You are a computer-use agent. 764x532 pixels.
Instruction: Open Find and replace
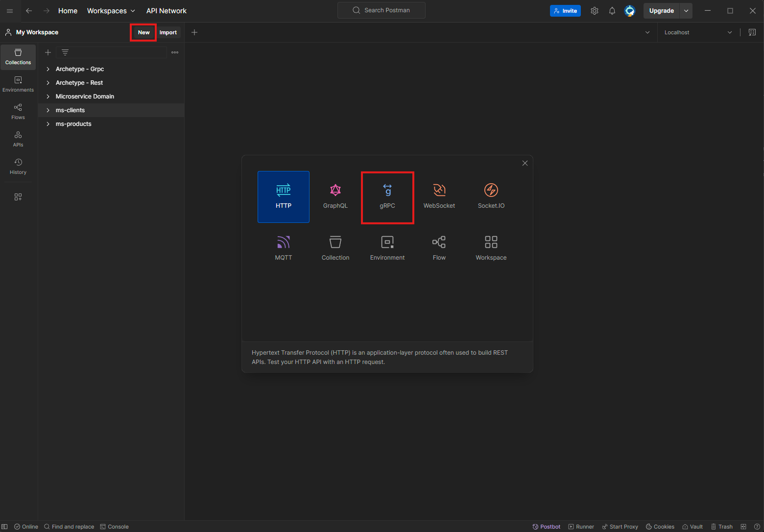pyautogui.click(x=69, y=527)
